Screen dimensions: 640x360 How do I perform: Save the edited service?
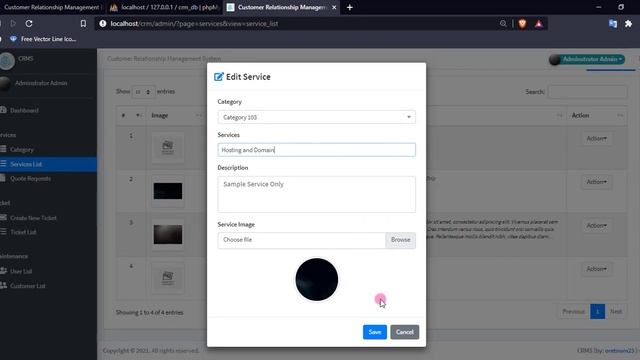(374, 332)
